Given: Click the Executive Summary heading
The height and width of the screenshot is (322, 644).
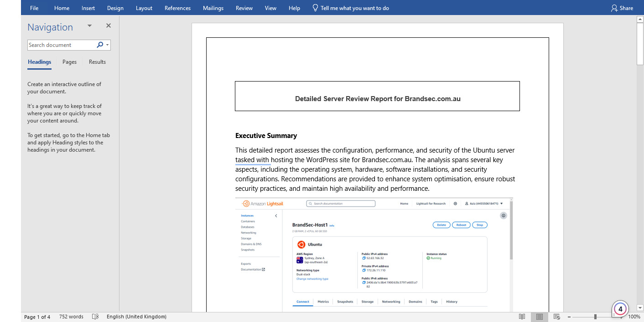Looking at the screenshot, I should [266, 136].
